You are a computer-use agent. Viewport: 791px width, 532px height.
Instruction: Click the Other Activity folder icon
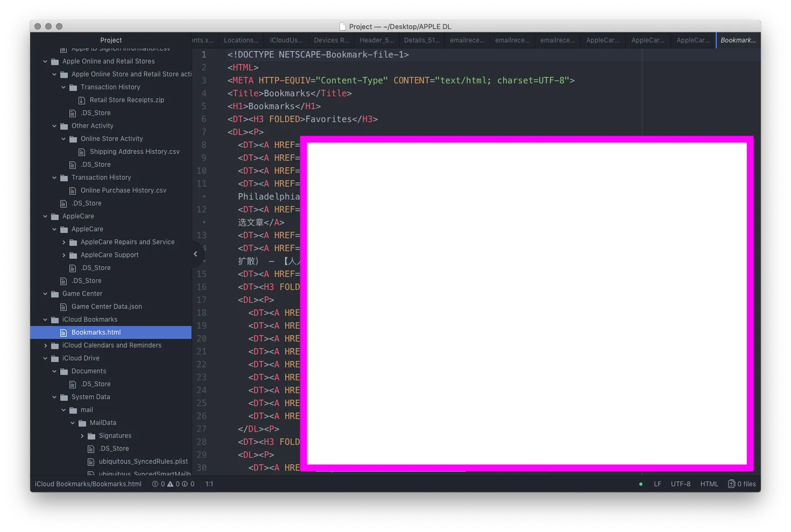point(64,126)
